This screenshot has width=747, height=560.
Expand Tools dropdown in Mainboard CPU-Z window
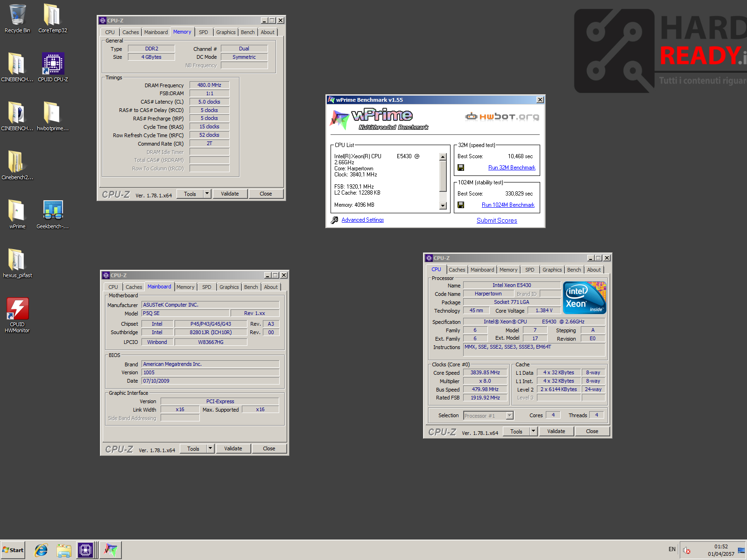coord(211,448)
